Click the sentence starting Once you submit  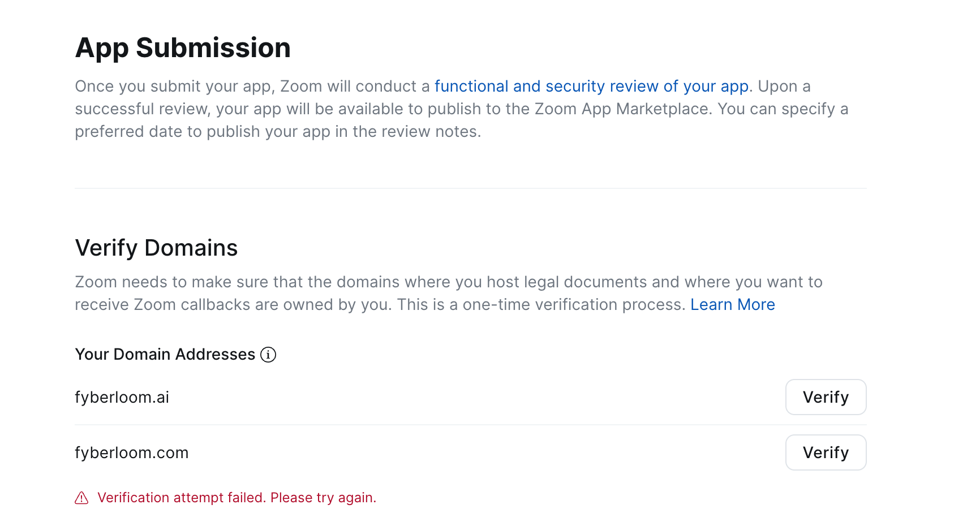pos(253,86)
